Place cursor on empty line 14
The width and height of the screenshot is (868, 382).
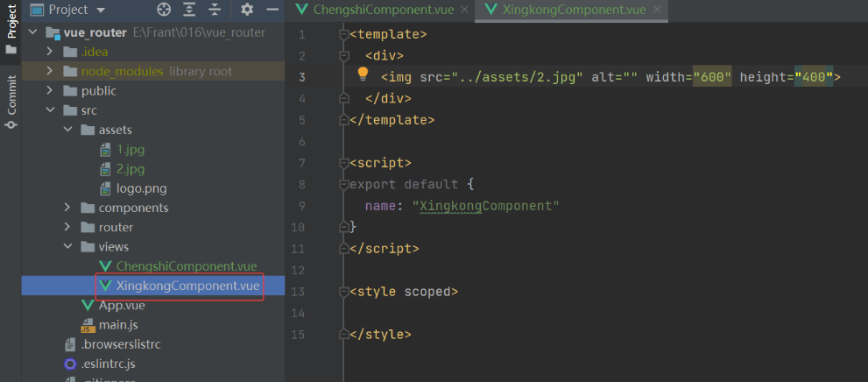(605, 314)
